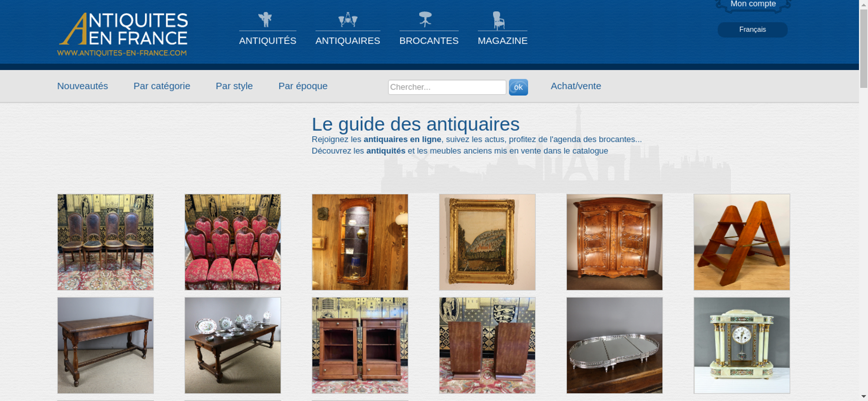Open Mon compte account menu

coord(753,4)
